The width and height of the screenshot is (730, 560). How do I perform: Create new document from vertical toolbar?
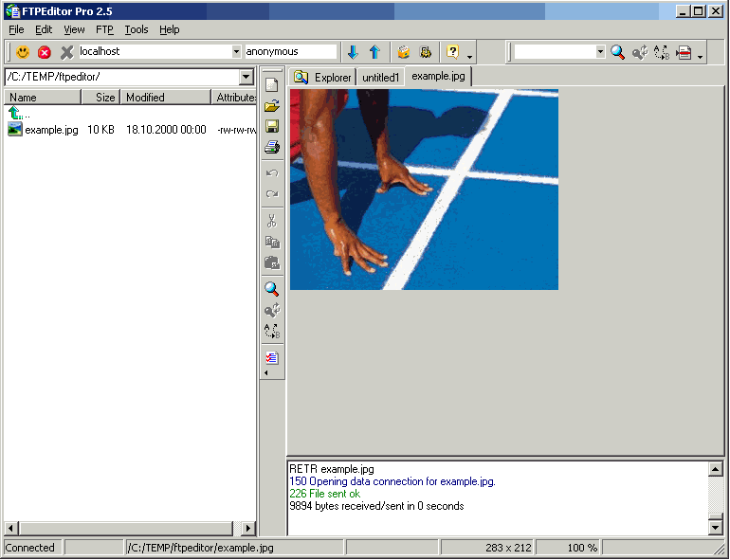pos(272,85)
